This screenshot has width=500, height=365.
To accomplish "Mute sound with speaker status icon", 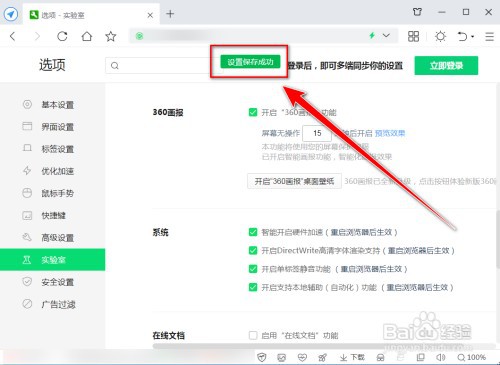I will 440,357.
